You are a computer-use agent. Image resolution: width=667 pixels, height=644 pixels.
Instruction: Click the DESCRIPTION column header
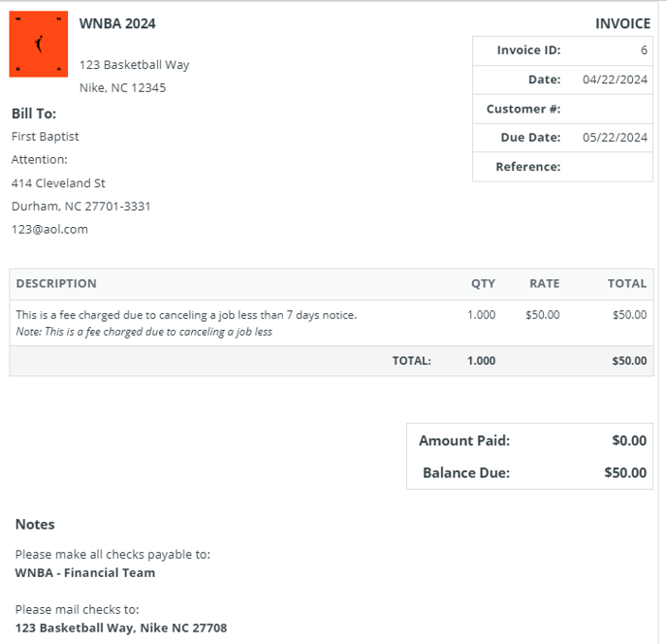(x=56, y=284)
